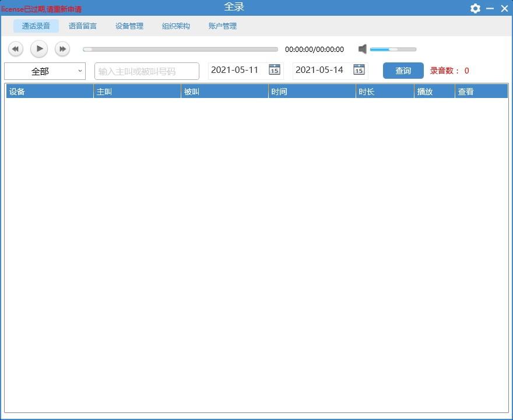Image resolution: width=513 pixels, height=420 pixels.
Task: Sort by the 设备 column header
Action: coord(50,92)
